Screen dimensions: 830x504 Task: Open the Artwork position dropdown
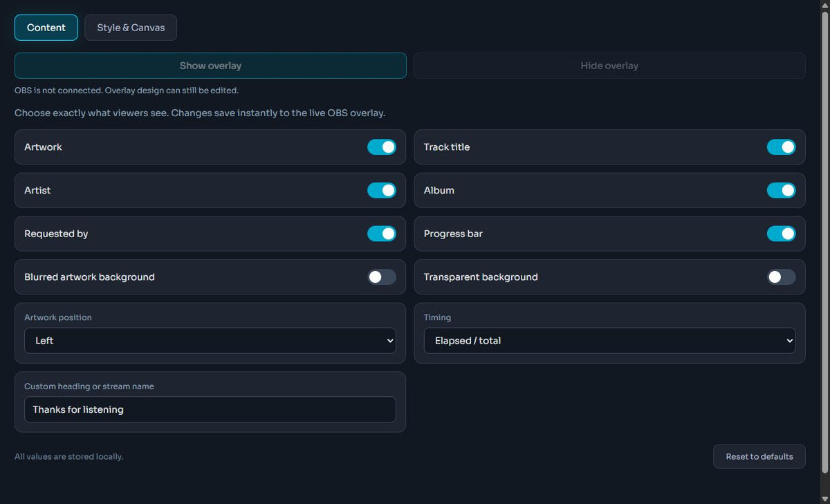[210, 341]
